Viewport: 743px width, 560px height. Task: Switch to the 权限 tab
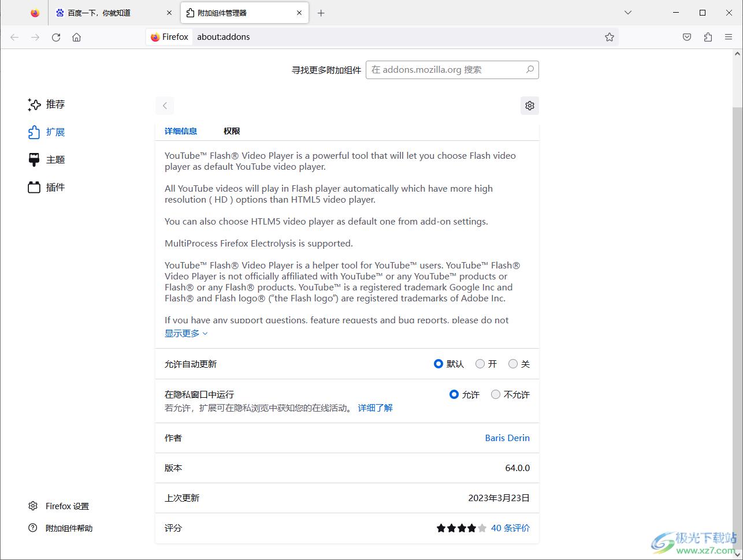click(232, 131)
